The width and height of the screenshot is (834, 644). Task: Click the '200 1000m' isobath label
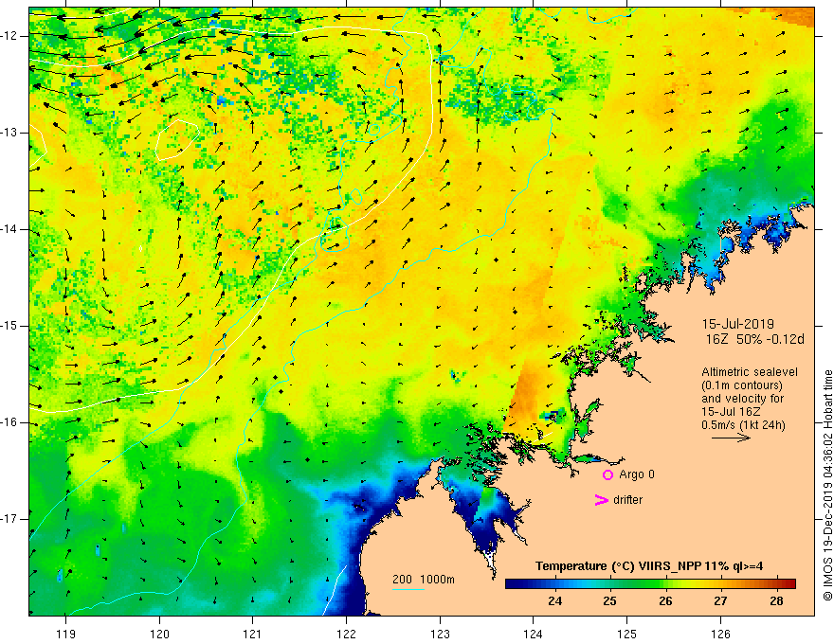coord(424,580)
